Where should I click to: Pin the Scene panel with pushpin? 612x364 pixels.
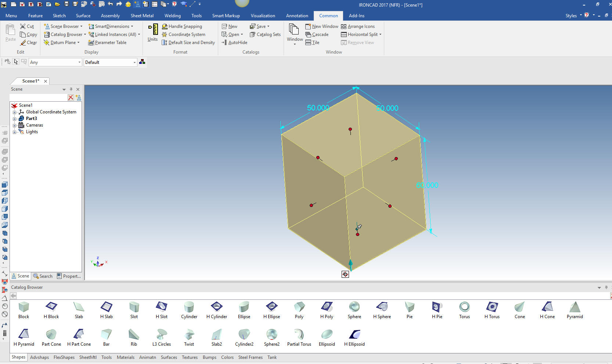[71, 89]
